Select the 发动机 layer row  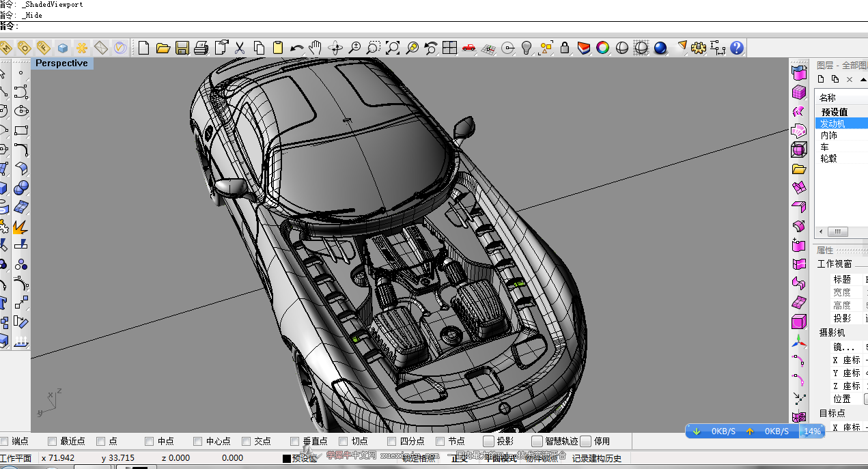[841, 124]
